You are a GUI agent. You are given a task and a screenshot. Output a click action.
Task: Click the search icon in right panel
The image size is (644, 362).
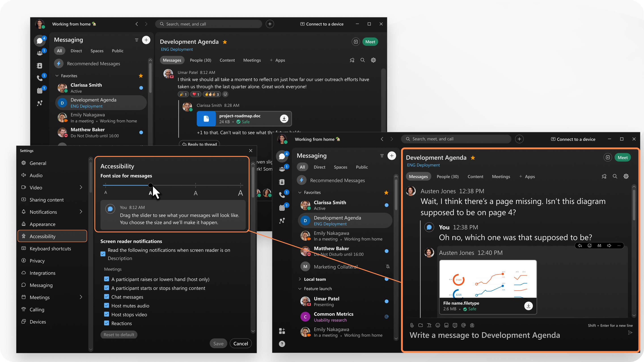615,176
